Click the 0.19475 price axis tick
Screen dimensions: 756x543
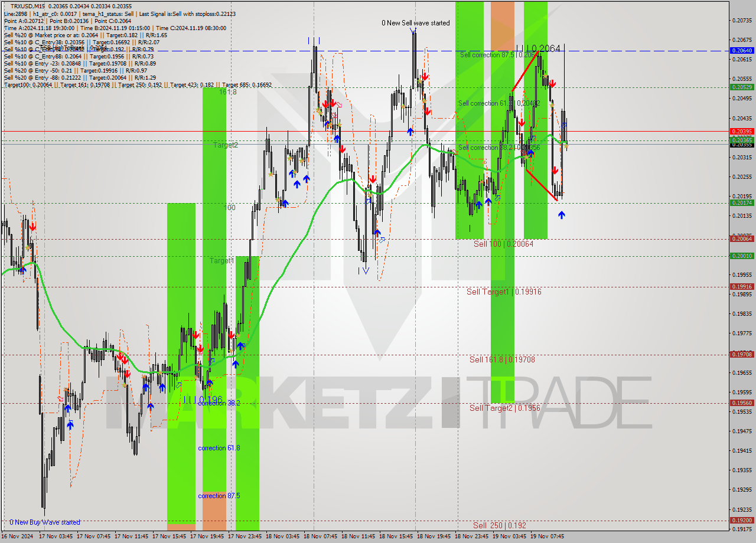[742, 431]
